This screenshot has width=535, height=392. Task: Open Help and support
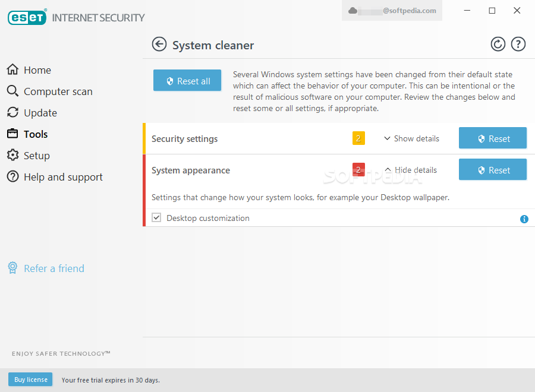55,177
